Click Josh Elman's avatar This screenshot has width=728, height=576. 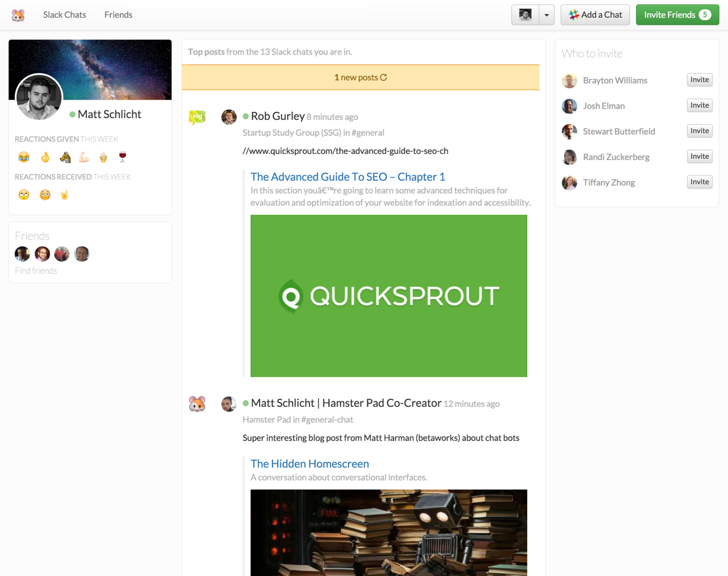(569, 106)
